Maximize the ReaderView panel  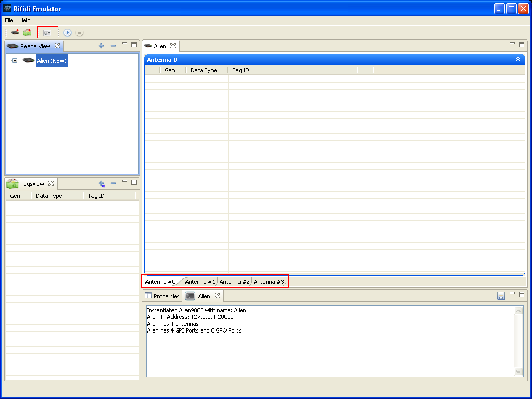point(134,45)
